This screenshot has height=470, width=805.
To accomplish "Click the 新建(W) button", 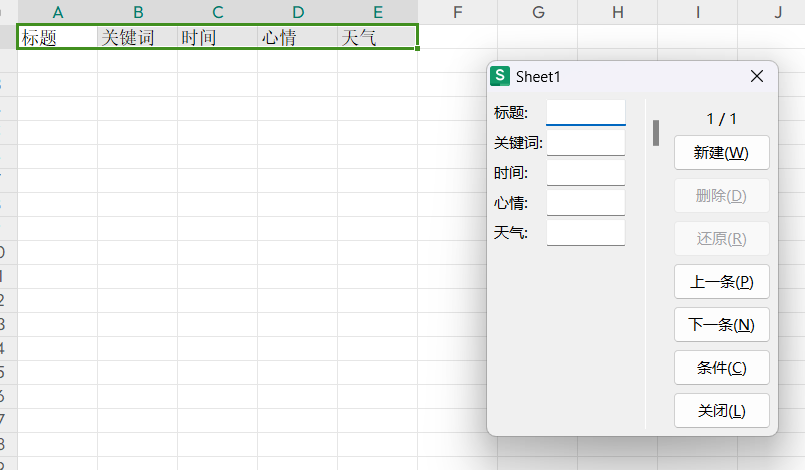I will click(721, 153).
